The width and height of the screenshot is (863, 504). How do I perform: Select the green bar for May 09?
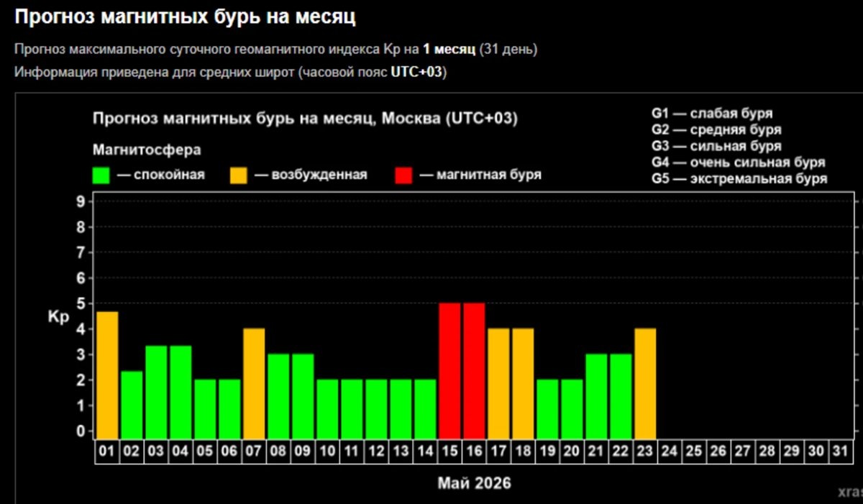tap(303, 395)
